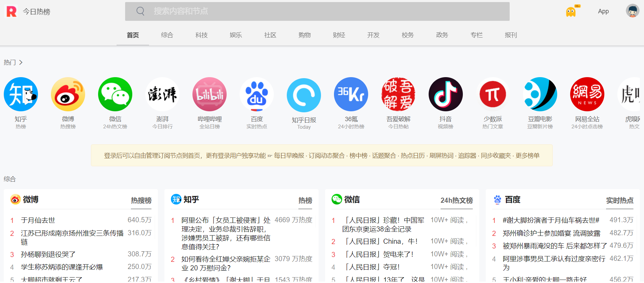
Task: Click the red R site logo
Action: pos(12,11)
